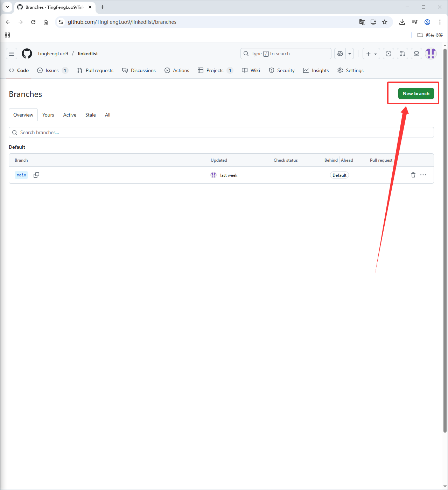
Task: Expand the Copilot dropdown arrow
Action: [x=350, y=54]
